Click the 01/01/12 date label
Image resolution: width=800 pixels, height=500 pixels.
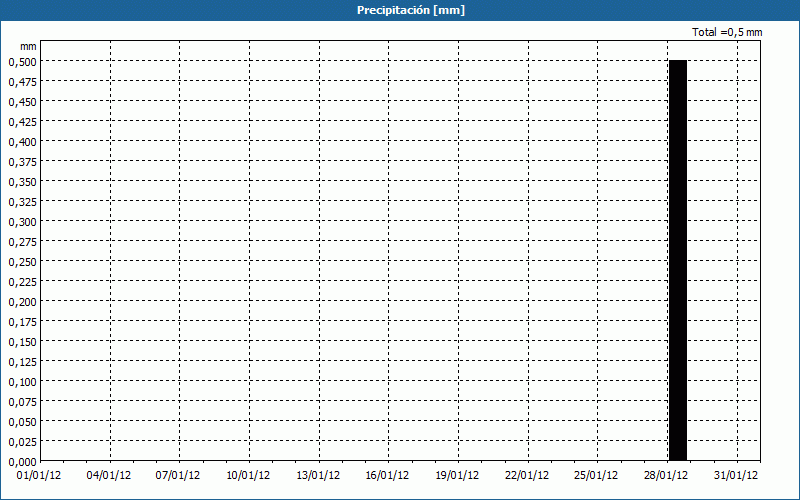coord(39,476)
